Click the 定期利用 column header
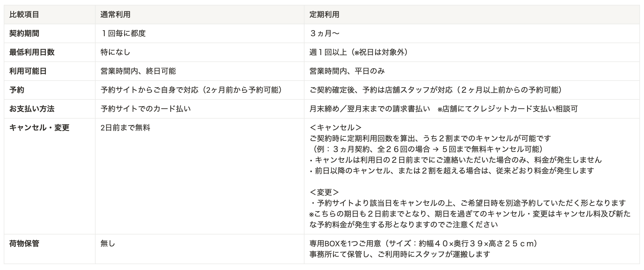644x270 pixels. point(324,15)
